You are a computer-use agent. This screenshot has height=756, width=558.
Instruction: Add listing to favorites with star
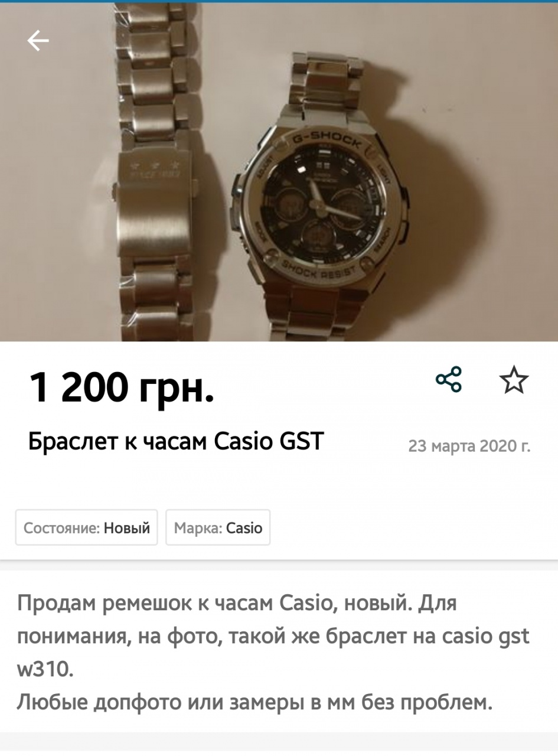(x=514, y=380)
